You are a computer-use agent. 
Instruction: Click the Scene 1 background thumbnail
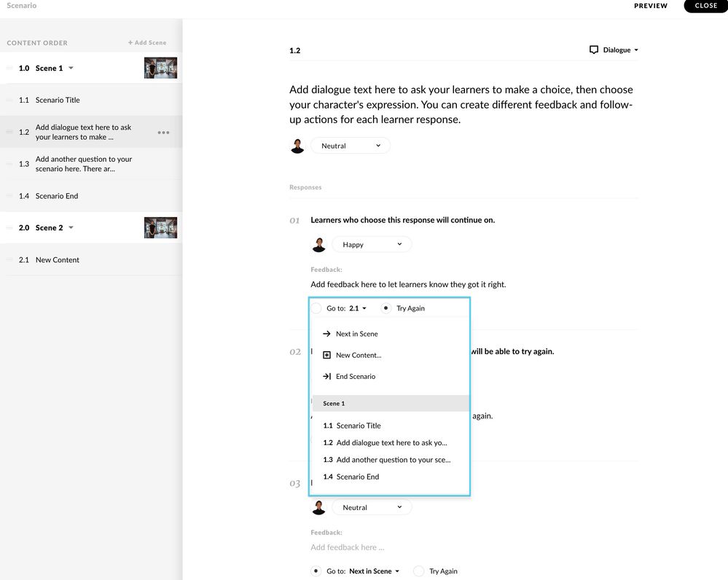click(160, 68)
